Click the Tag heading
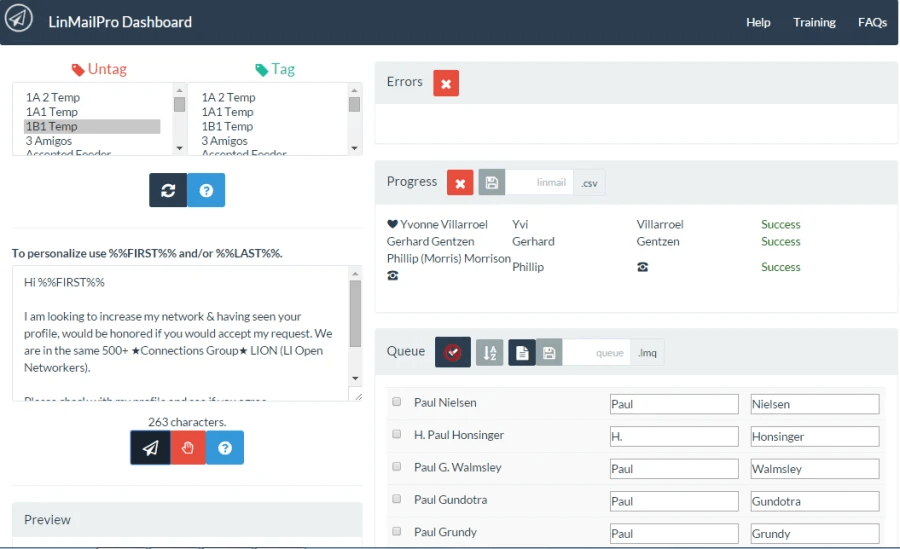900x549 pixels. 283,69
